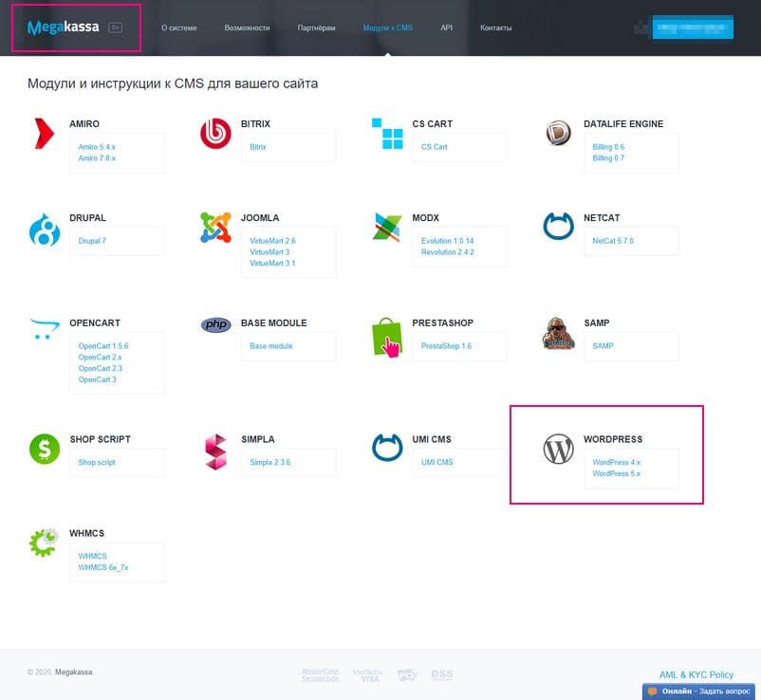Open the WordPress 5.x link
Viewport: 761px width, 700px height.
coord(617,473)
